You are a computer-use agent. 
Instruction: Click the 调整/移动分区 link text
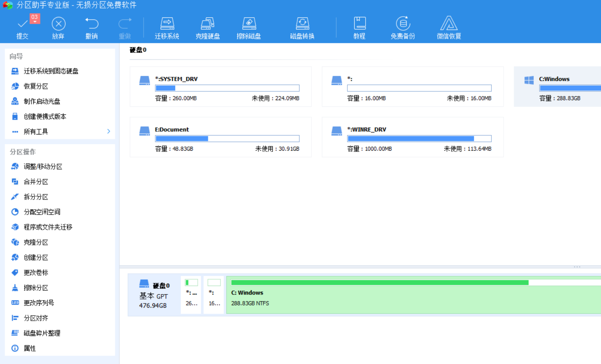tap(43, 166)
